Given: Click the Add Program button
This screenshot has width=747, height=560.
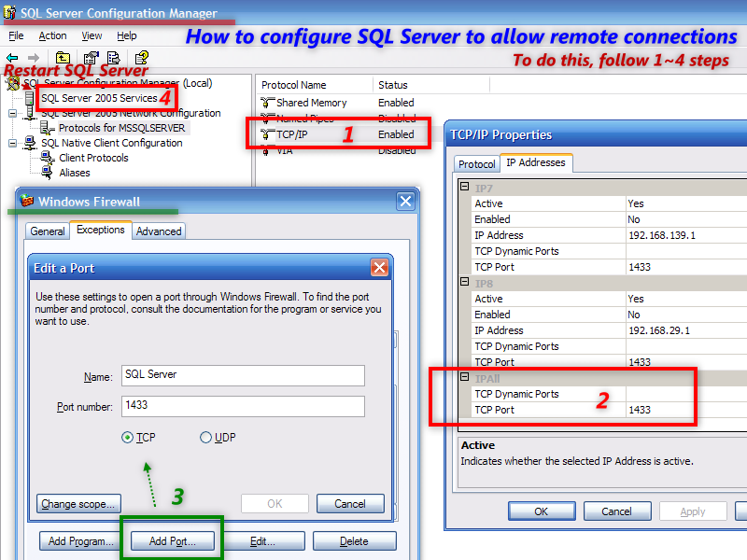Looking at the screenshot, I should (81, 541).
